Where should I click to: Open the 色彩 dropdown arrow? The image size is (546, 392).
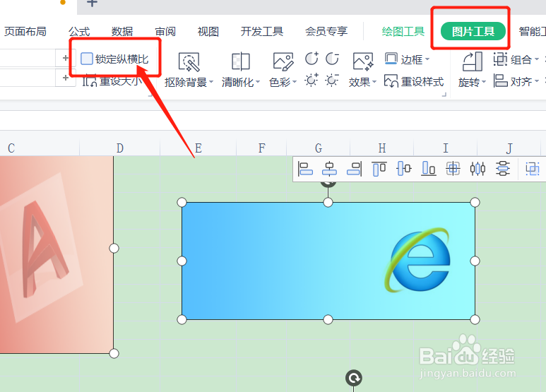click(x=295, y=82)
